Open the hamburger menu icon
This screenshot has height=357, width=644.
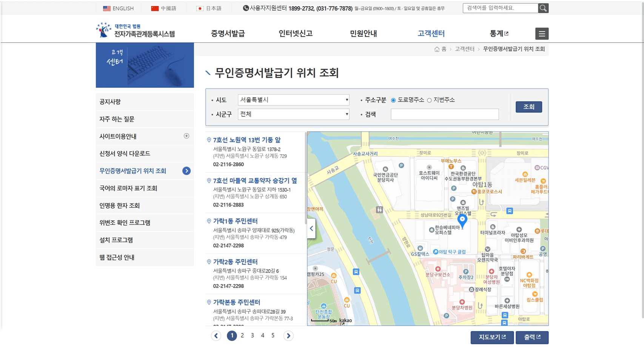click(542, 34)
